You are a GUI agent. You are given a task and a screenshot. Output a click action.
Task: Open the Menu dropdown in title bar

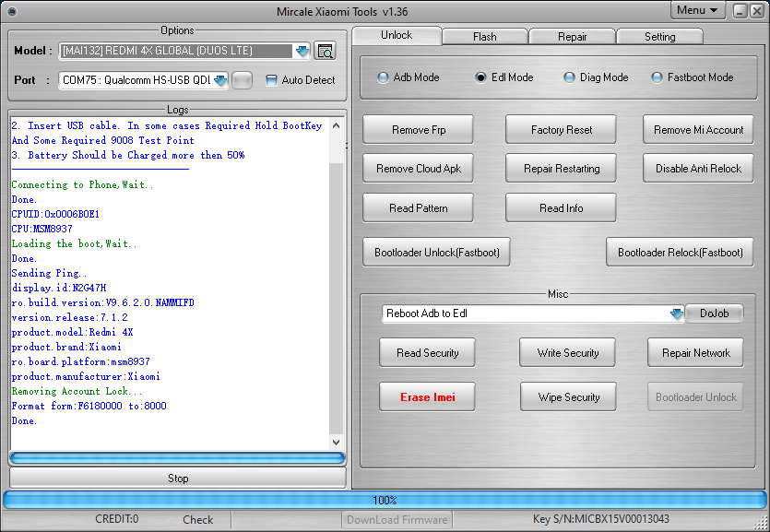(x=697, y=10)
